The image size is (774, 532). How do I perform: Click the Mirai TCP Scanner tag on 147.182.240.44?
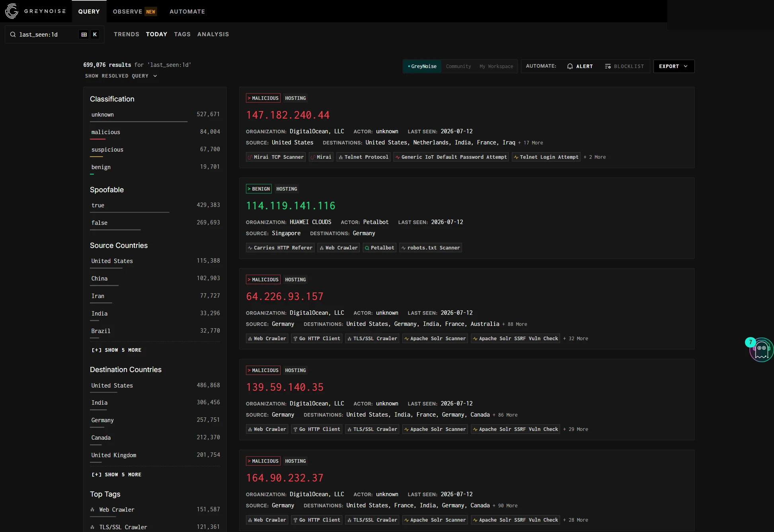(276, 157)
